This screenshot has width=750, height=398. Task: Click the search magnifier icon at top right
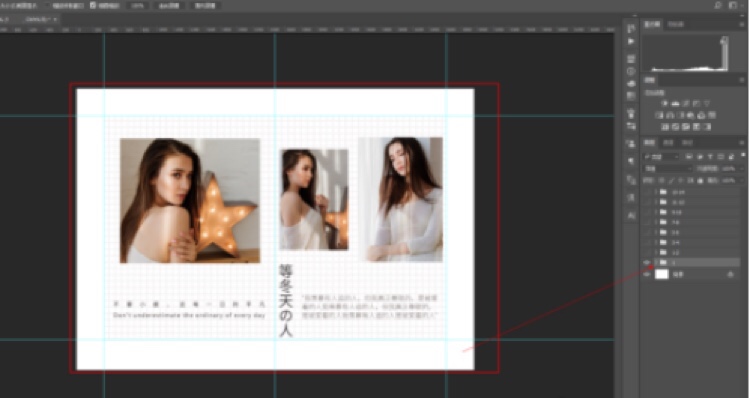pyautogui.click(x=717, y=5)
